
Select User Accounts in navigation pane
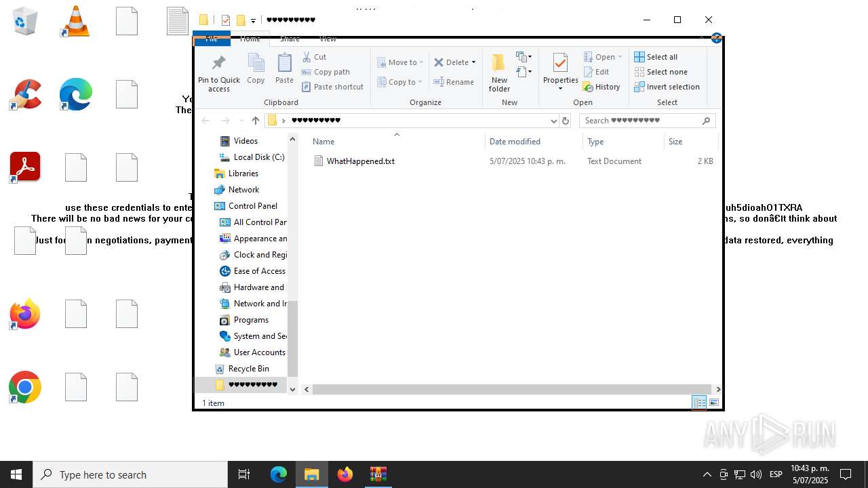click(259, 352)
